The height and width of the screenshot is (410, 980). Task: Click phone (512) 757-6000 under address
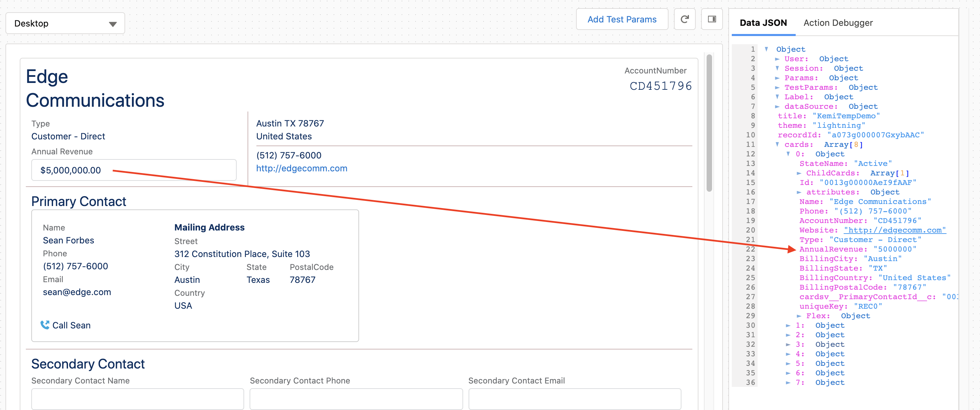point(289,155)
